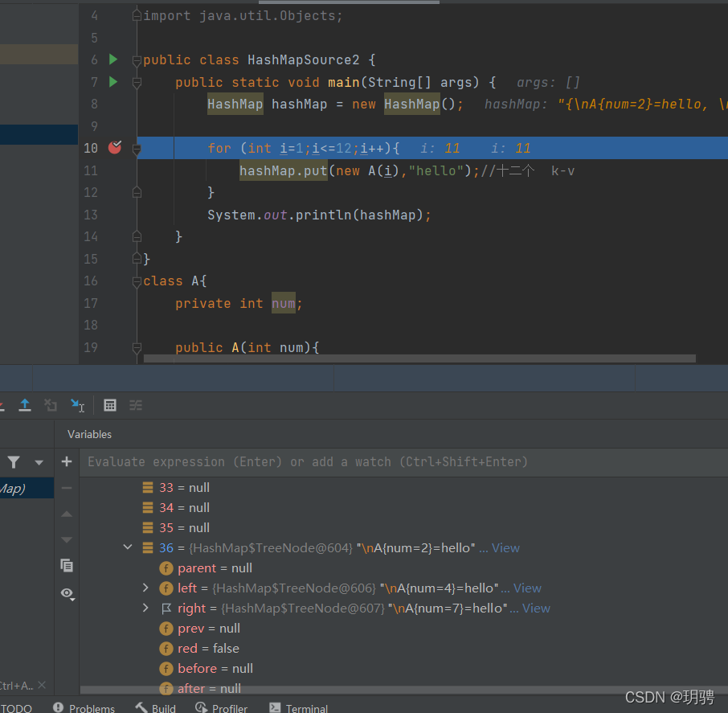
Task: Open the Build tool window
Action: point(156,708)
